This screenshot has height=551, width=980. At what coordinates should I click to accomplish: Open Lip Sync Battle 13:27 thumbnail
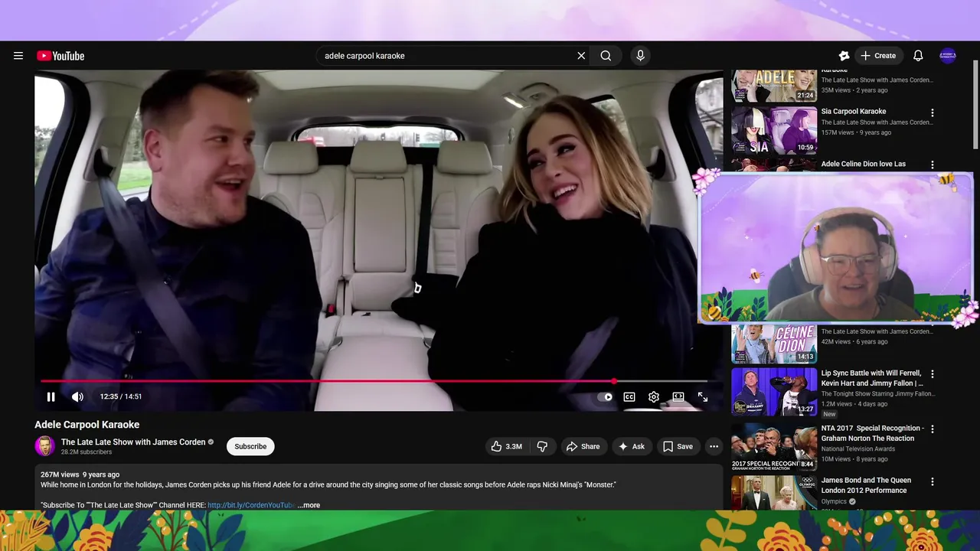(774, 392)
